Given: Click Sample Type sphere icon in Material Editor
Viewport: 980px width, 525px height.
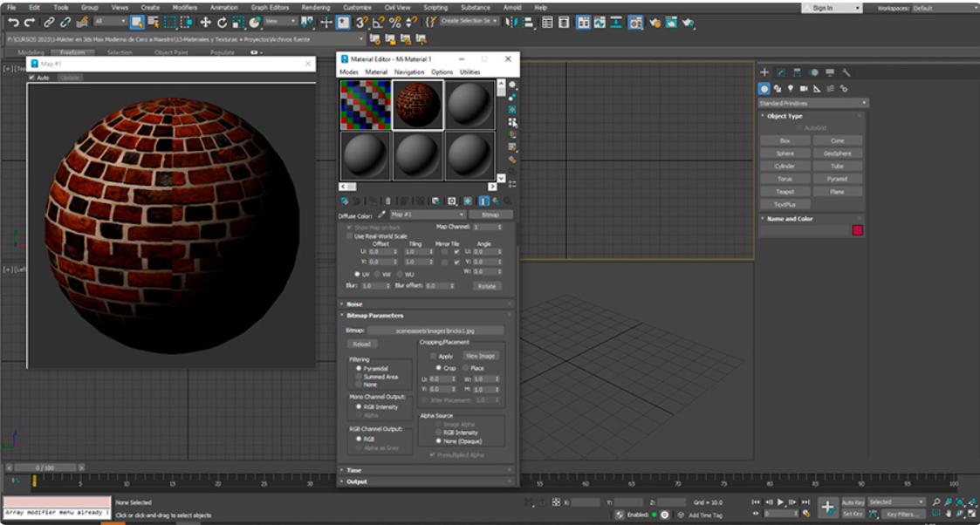Looking at the screenshot, I should [512, 85].
